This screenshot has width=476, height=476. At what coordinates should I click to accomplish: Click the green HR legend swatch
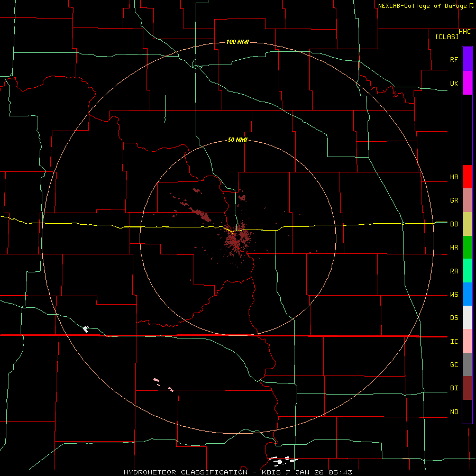click(x=467, y=247)
